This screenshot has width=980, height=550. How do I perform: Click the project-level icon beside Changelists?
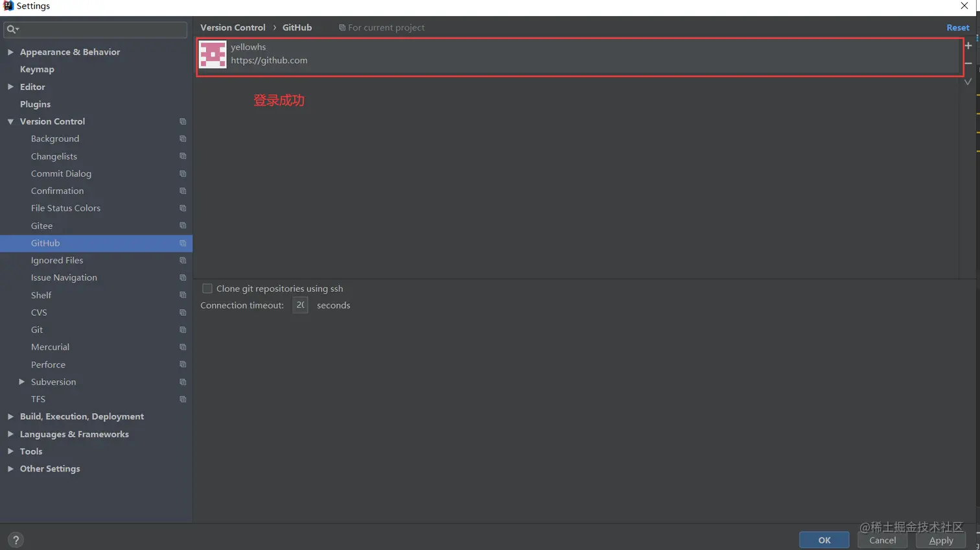coord(183,156)
